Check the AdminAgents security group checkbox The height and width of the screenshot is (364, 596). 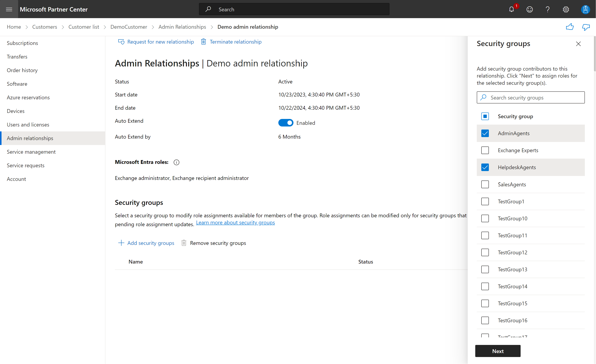485,133
